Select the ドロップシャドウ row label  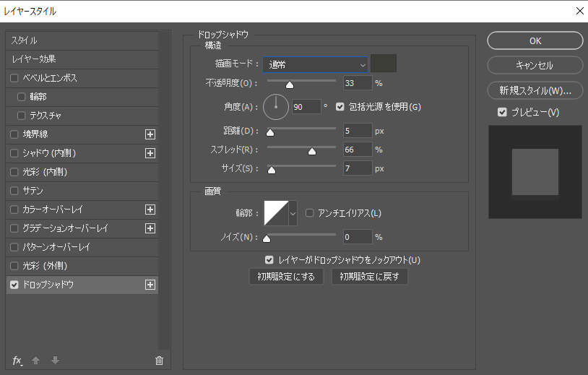pyautogui.click(x=48, y=285)
